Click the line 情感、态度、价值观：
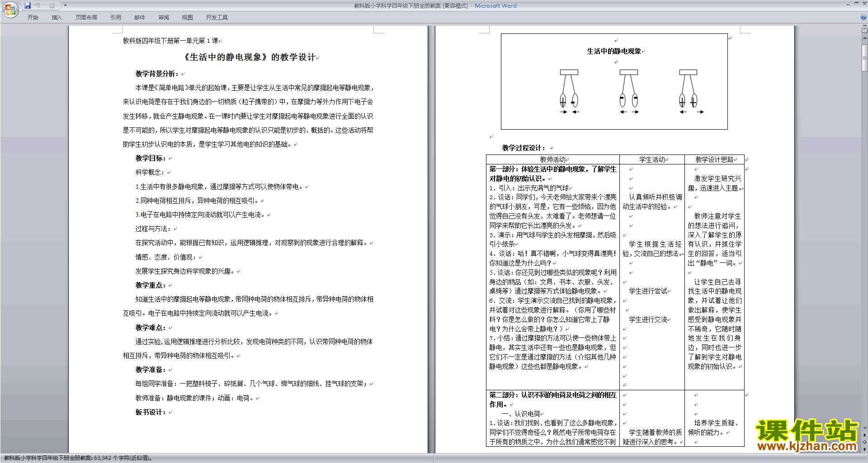The width and height of the screenshot is (868, 463). pos(166,257)
